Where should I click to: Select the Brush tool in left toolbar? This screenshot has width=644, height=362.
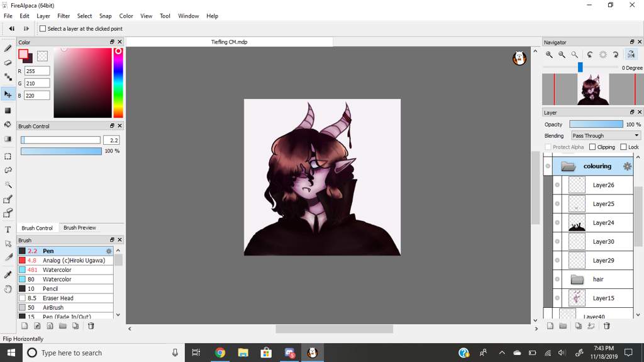(8, 48)
